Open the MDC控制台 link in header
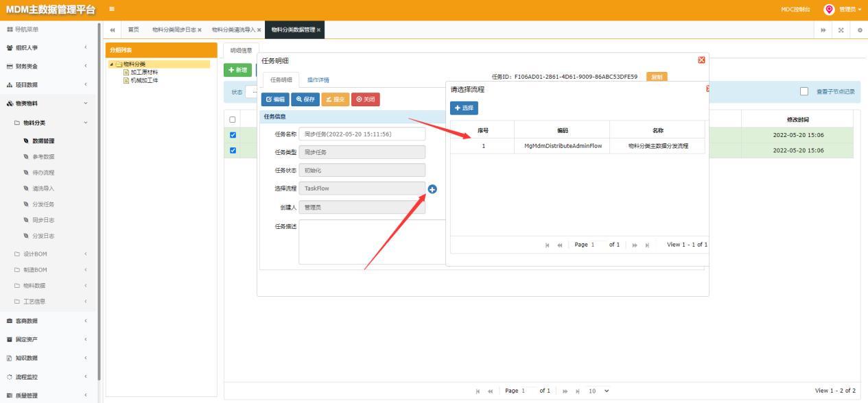The height and width of the screenshot is (403, 868). (x=795, y=10)
